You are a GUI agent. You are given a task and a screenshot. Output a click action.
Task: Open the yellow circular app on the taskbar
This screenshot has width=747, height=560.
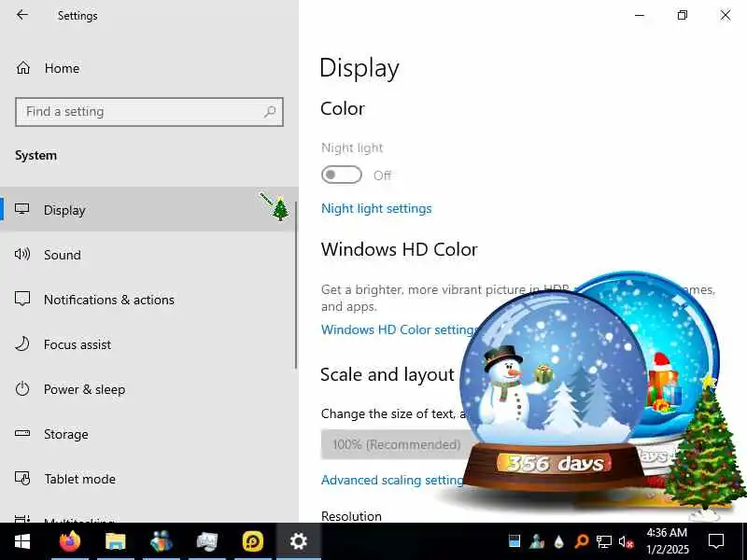(252, 541)
